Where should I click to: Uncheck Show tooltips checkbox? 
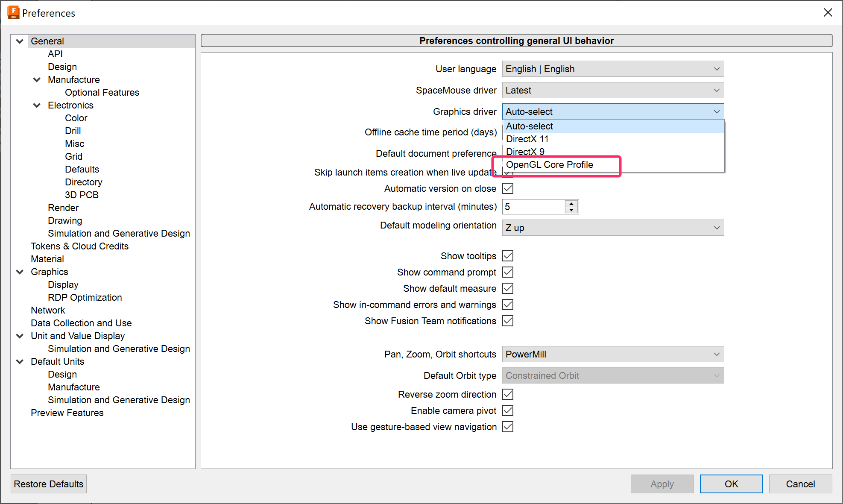[508, 256]
